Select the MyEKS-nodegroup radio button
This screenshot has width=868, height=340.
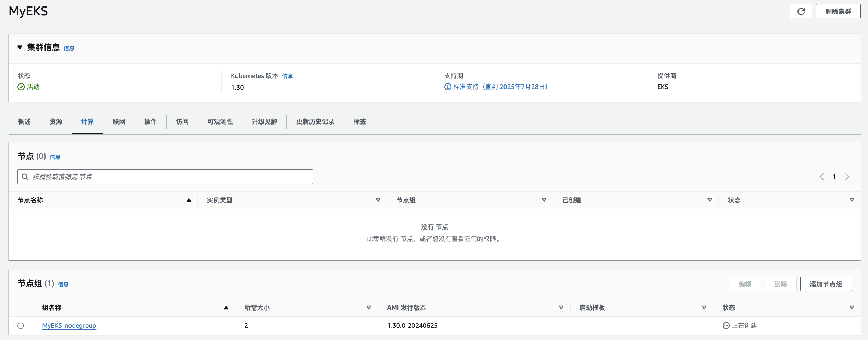[21, 326]
